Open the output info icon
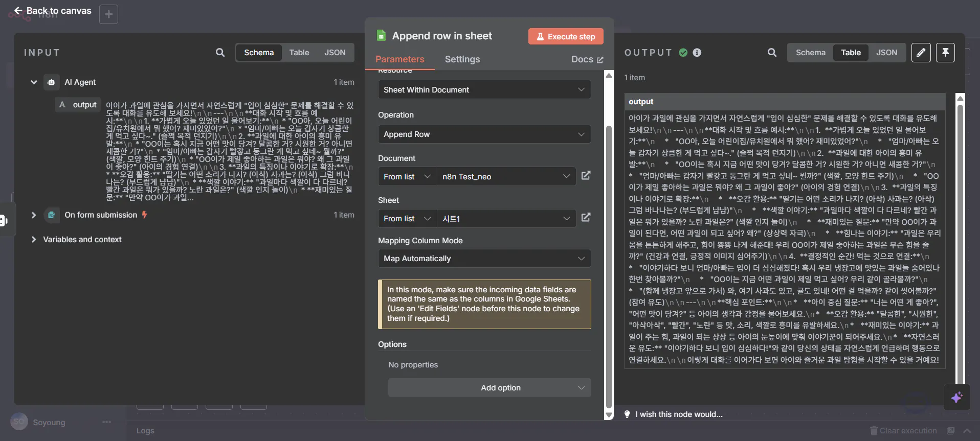Image resolution: width=980 pixels, height=441 pixels. click(697, 52)
